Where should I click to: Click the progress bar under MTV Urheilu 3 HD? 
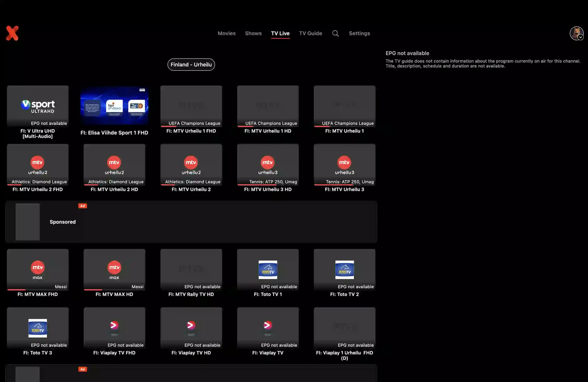(x=268, y=185)
